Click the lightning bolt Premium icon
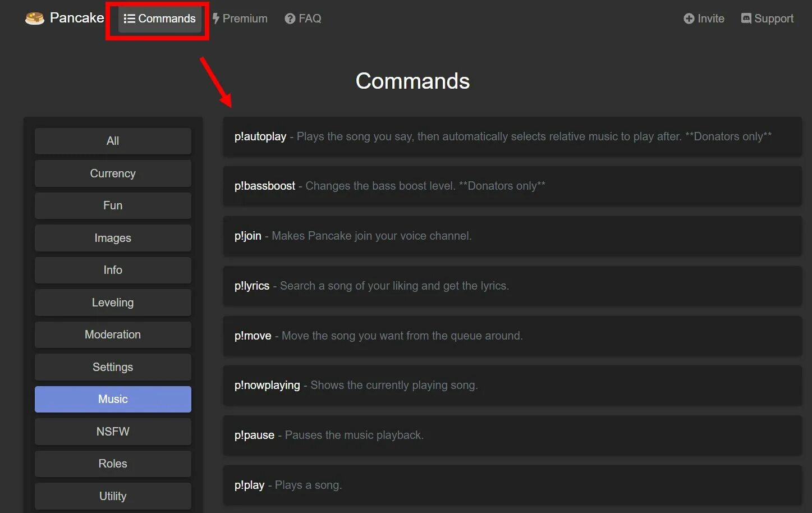This screenshot has width=812, height=513. coord(215,19)
